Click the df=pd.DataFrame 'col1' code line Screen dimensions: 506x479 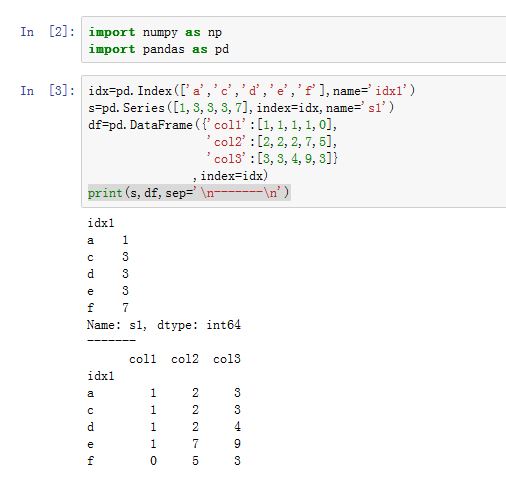(213, 125)
